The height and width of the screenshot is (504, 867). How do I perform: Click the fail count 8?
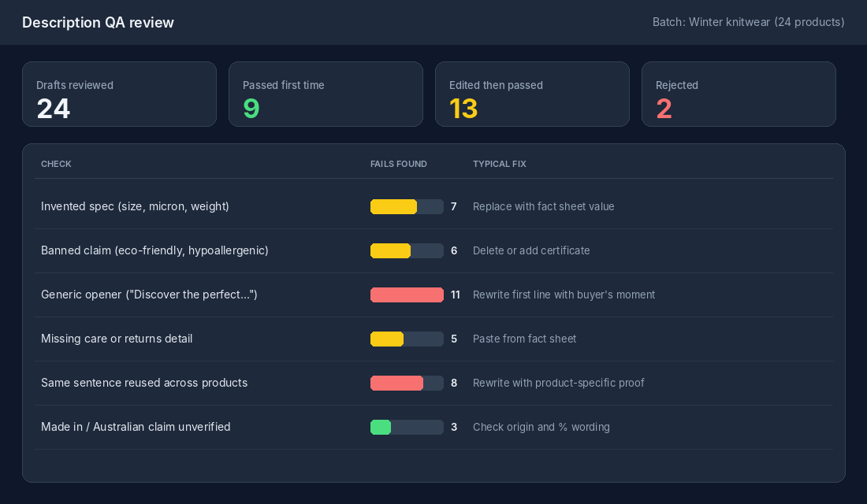point(454,384)
